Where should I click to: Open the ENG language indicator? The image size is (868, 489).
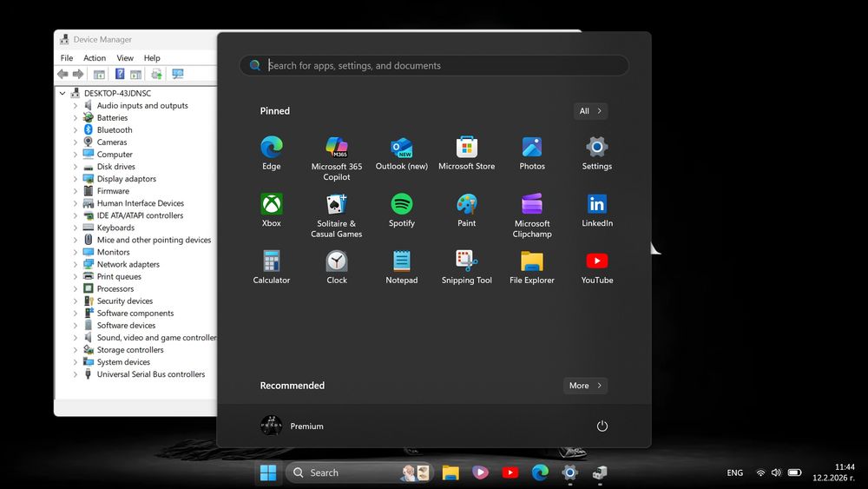(734, 472)
